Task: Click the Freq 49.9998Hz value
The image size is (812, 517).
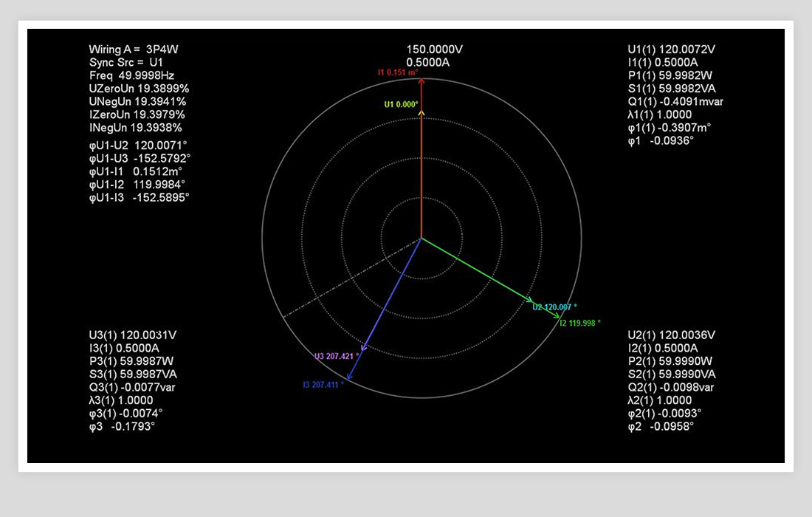Action: pos(132,75)
